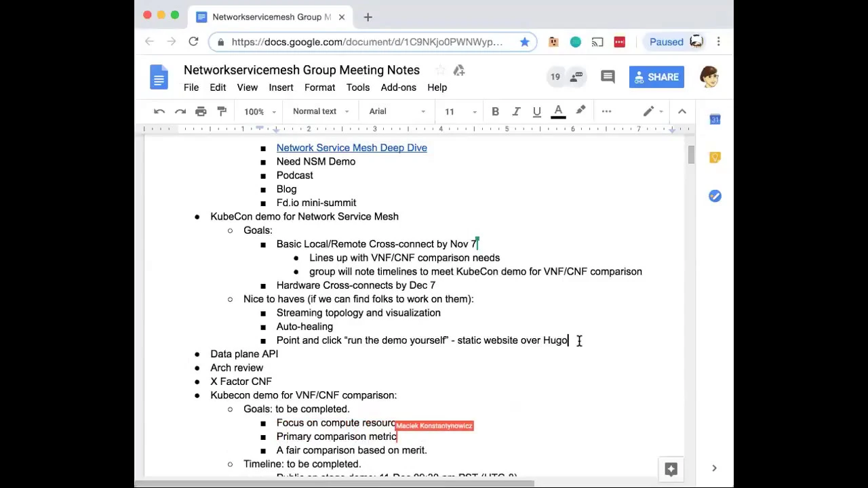
Task: Click 'Hardware Cross-connects by Dec 7' line
Action: tap(356, 285)
